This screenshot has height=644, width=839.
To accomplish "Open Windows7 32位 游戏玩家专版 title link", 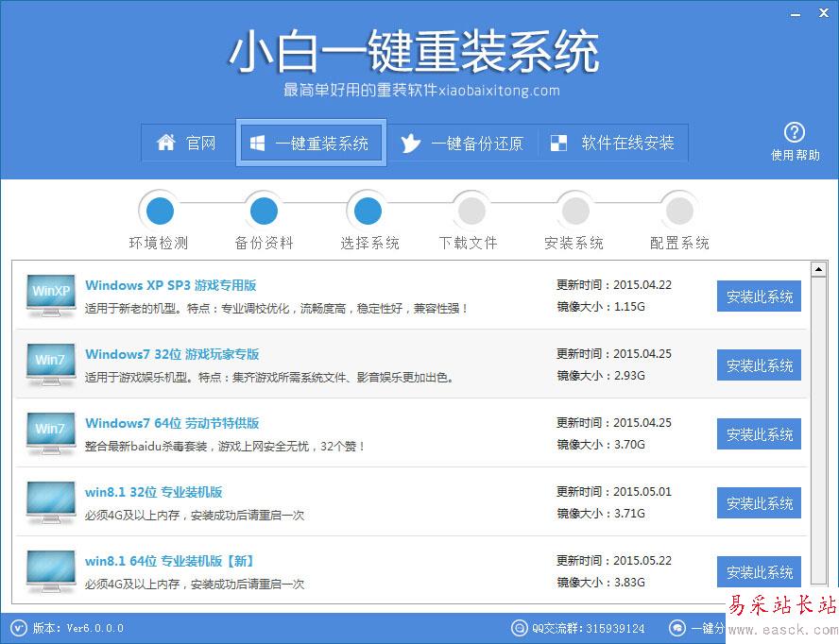I will click(172, 354).
